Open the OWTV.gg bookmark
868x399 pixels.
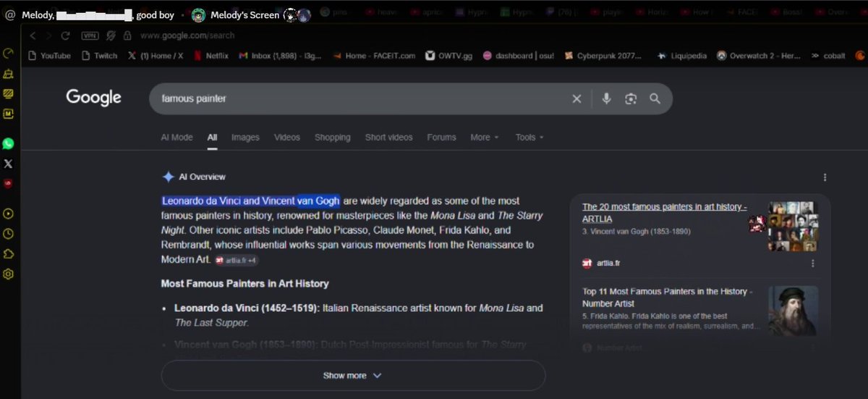(449, 56)
